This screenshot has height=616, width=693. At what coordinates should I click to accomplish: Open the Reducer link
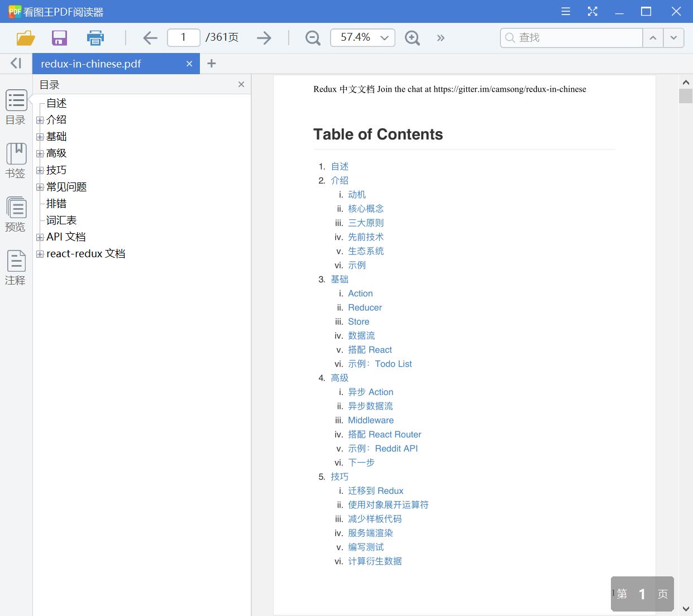365,307
